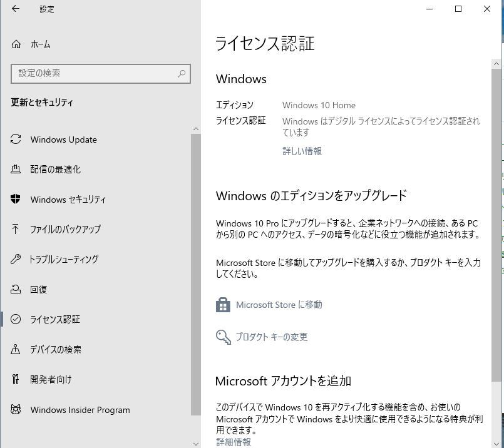Image resolution: width=504 pixels, height=448 pixels.
Task: Click the ライセンス認証 page heading
Action: click(265, 43)
